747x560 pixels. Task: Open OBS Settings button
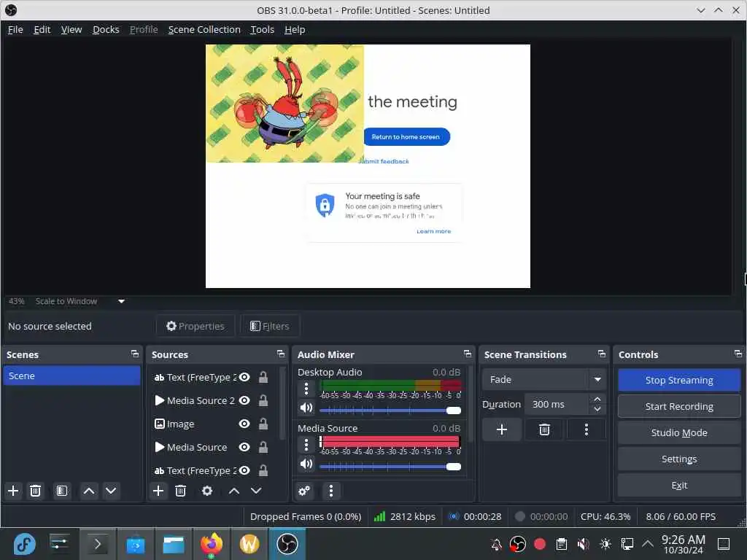pos(679,459)
